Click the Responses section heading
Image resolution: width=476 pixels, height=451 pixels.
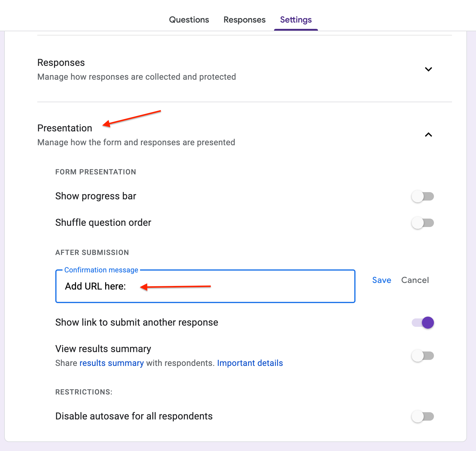[x=61, y=63]
